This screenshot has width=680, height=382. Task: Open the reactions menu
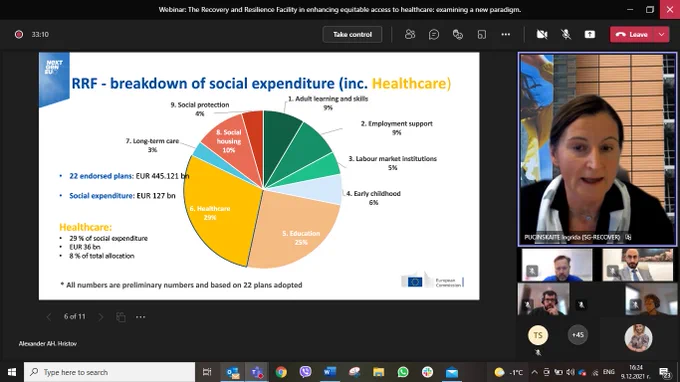tap(458, 34)
